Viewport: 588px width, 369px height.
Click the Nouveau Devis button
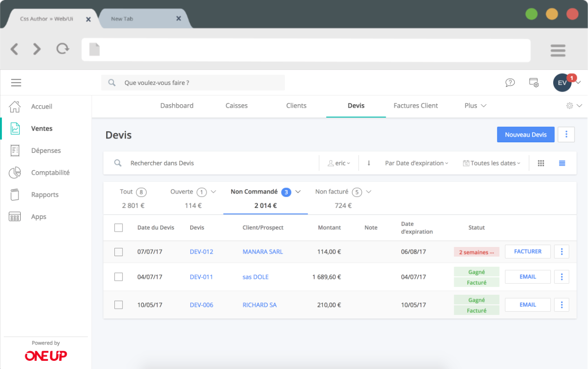point(525,135)
